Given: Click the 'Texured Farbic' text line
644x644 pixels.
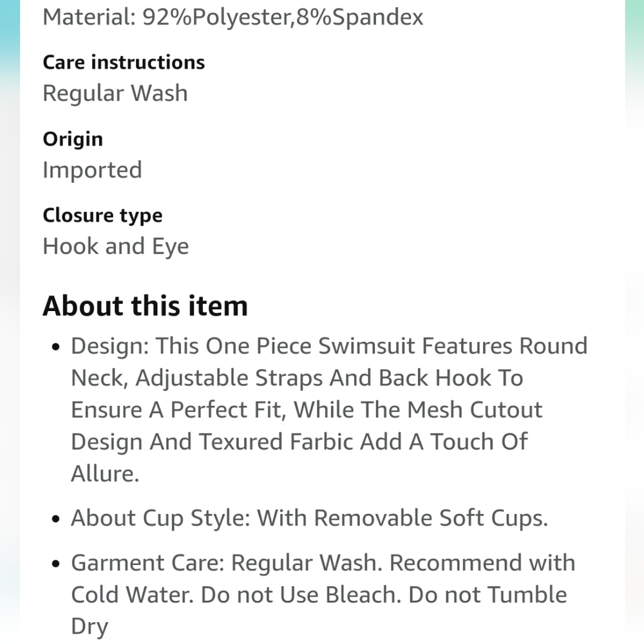Looking at the screenshot, I should pos(299,442).
